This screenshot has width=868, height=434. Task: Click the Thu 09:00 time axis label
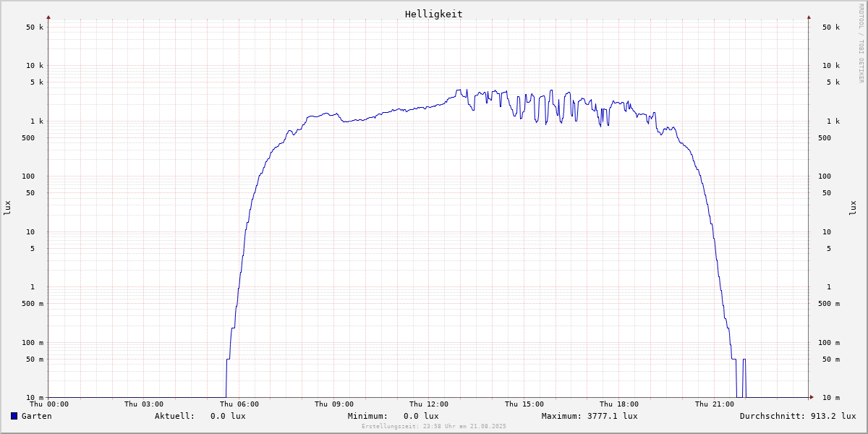[334, 404]
